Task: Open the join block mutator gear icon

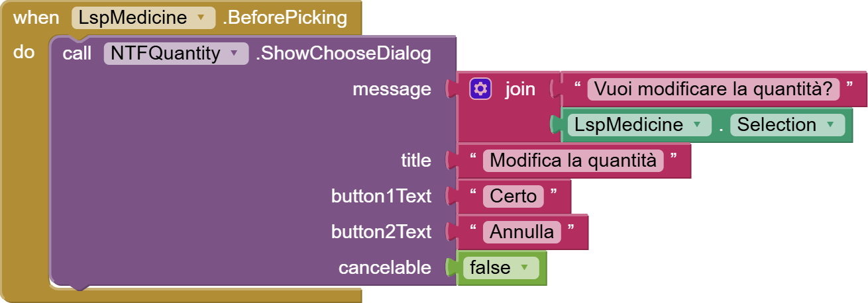Action: pos(480,89)
